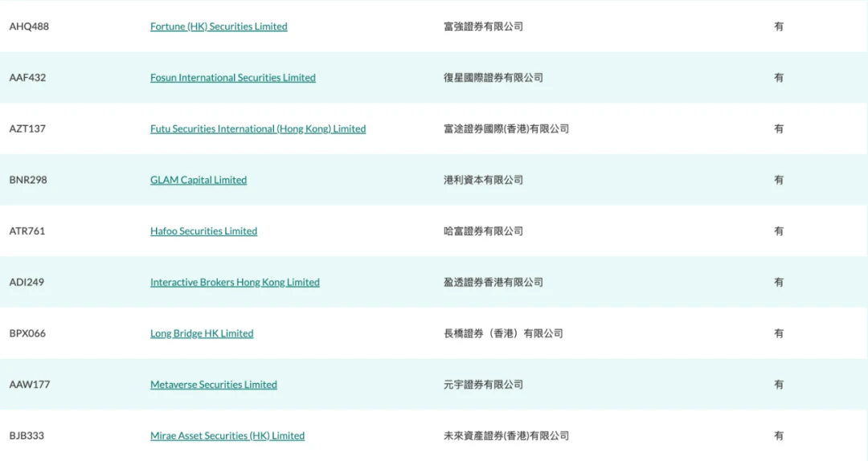
Task: Click Fosun International Securities Limited link
Action: click(232, 78)
